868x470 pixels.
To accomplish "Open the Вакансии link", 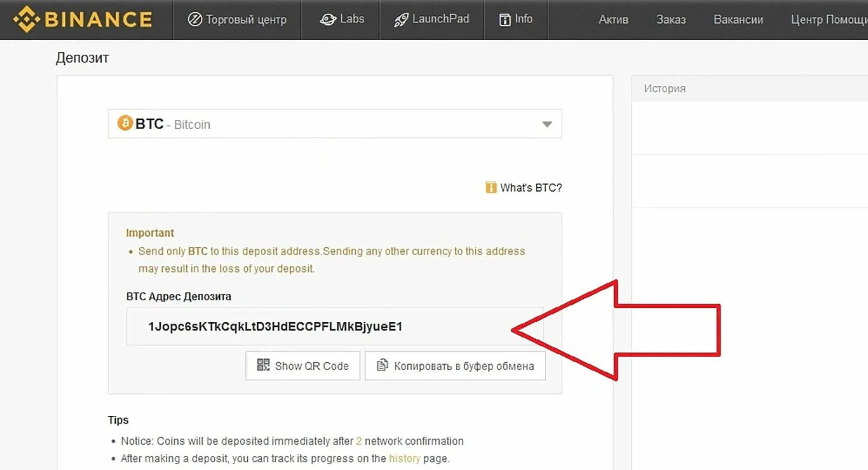I will click(738, 19).
